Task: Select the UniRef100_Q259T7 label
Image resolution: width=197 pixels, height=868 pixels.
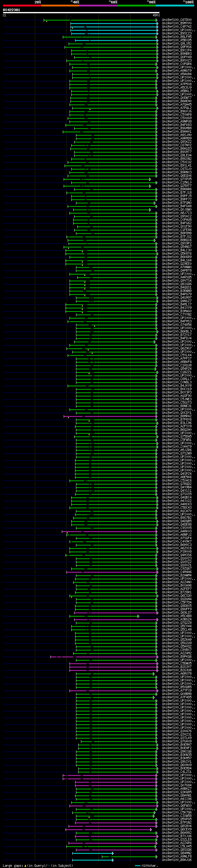Action: 176,186
